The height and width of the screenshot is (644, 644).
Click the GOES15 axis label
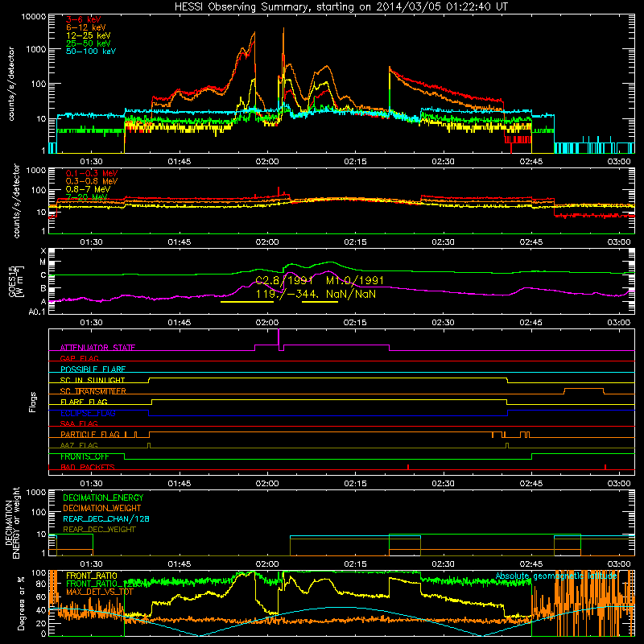pos(14,281)
